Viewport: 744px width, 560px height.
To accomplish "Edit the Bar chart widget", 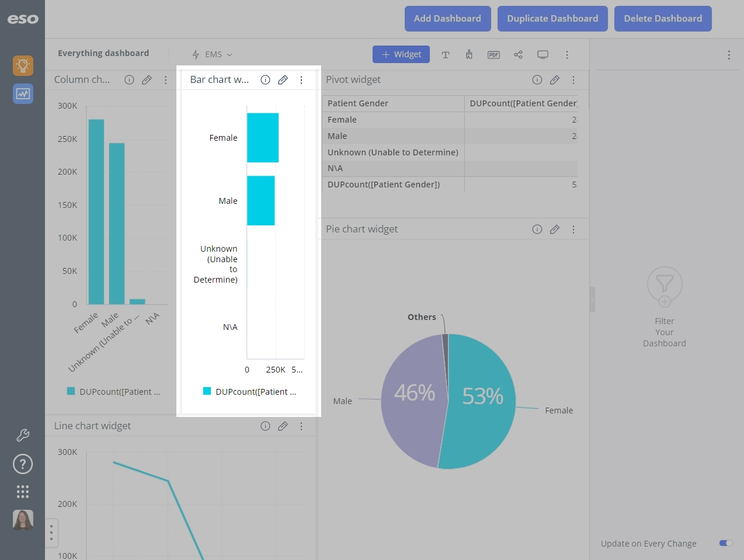I will click(283, 80).
